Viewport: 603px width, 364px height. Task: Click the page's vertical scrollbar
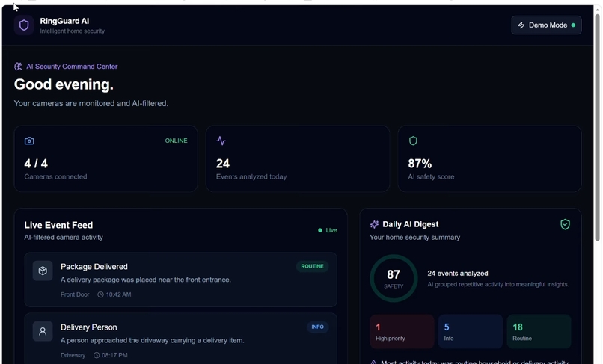(597, 127)
